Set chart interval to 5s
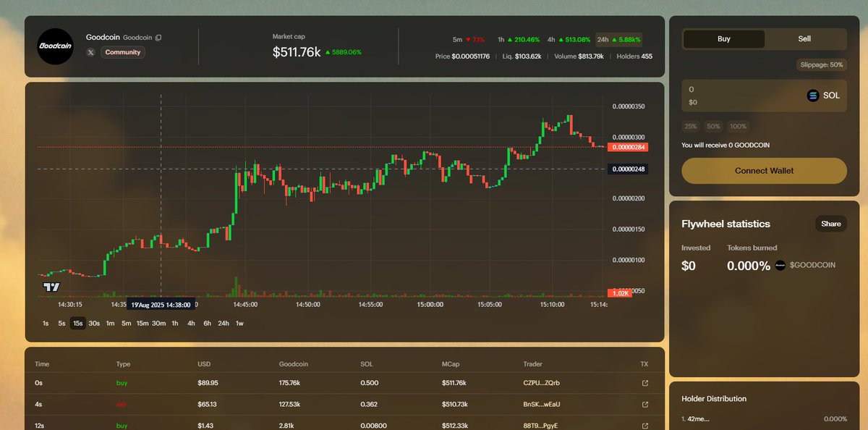The image size is (868, 430). (x=61, y=324)
